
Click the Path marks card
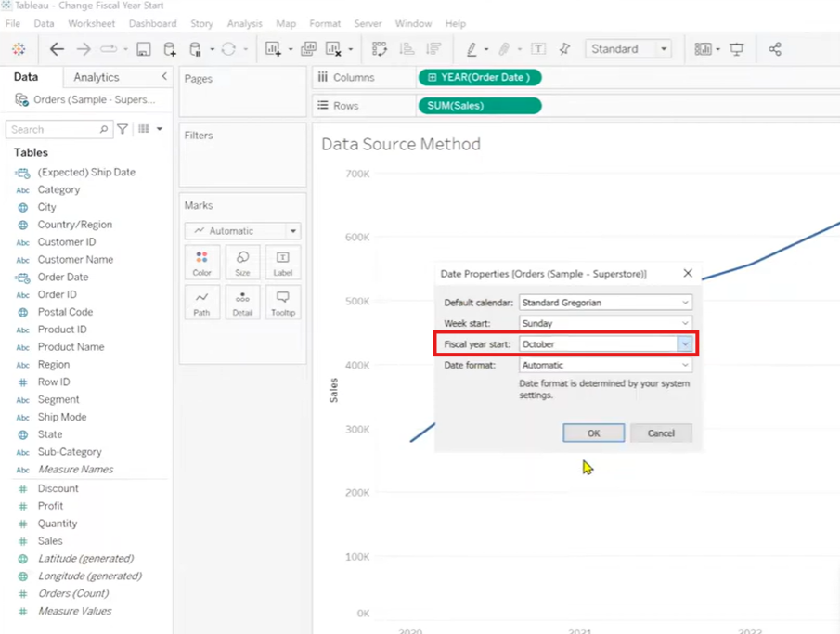(x=202, y=303)
